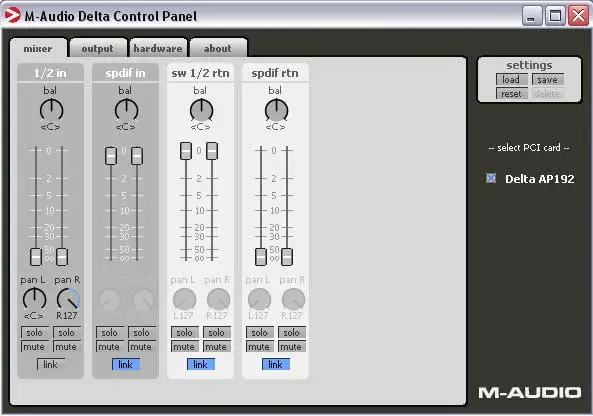This screenshot has height=416, width=593.
Task: Click the 1/2 in left fader handle
Action: pyautogui.click(x=36, y=257)
